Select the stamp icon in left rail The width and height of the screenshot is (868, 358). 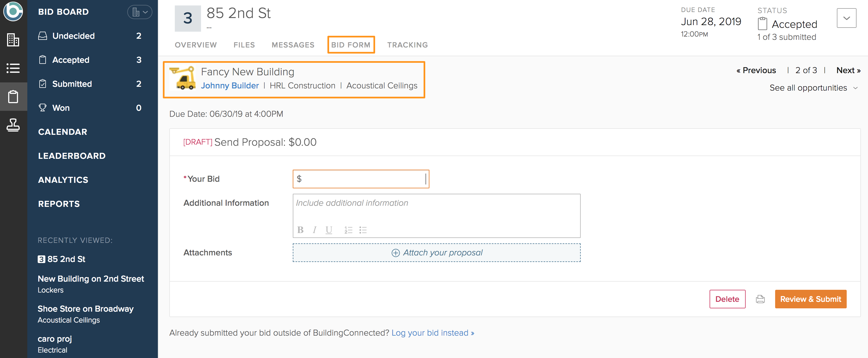(x=13, y=125)
